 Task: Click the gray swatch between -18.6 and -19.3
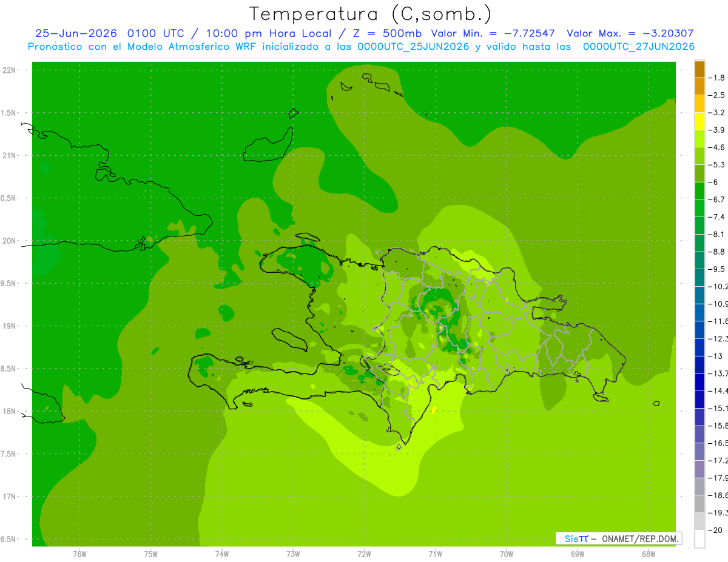click(699, 504)
